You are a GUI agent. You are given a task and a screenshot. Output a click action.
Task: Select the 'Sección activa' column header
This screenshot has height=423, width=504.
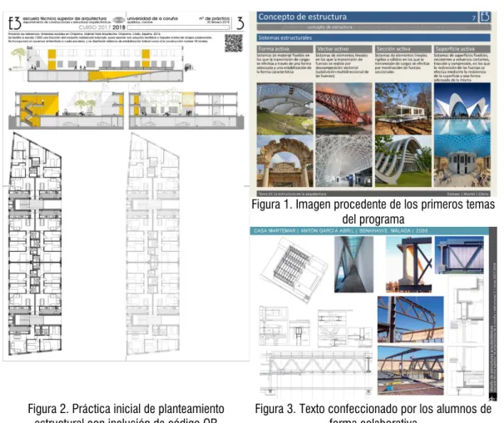[x=403, y=49]
